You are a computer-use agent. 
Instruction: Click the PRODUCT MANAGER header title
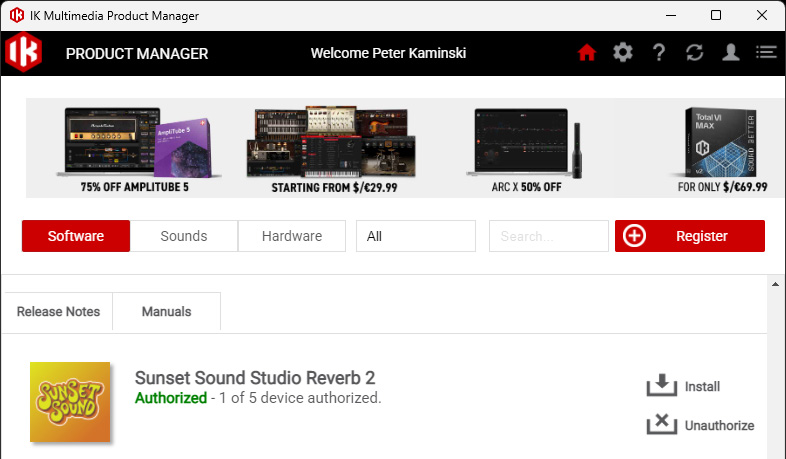coord(137,54)
